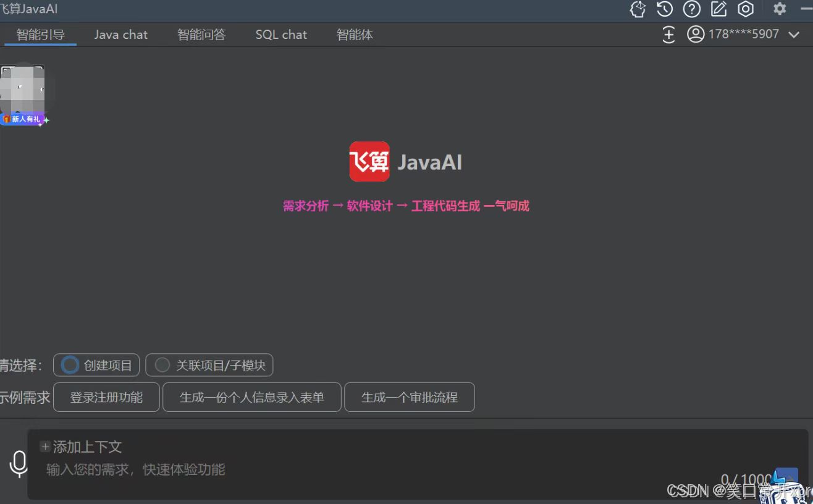Click the new session plus icon

[x=668, y=35]
